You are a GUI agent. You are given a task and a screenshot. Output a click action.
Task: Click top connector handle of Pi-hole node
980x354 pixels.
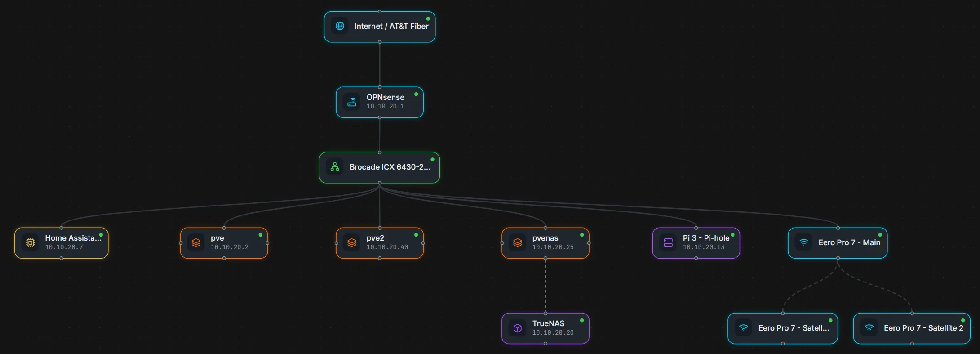tap(696, 228)
